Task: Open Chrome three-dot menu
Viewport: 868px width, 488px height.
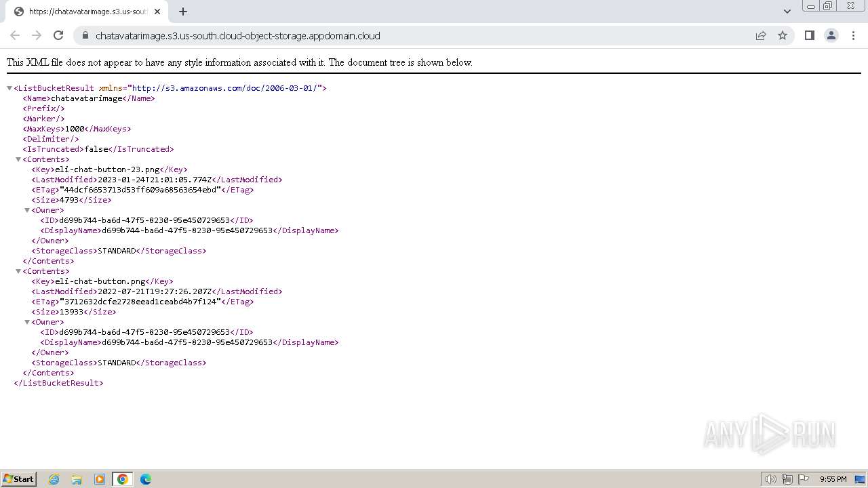Action: coord(853,35)
